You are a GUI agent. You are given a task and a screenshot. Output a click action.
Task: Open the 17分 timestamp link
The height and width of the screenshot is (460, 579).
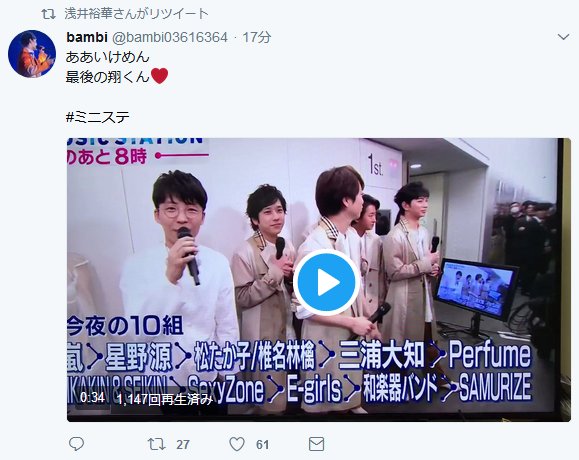coord(257,37)
